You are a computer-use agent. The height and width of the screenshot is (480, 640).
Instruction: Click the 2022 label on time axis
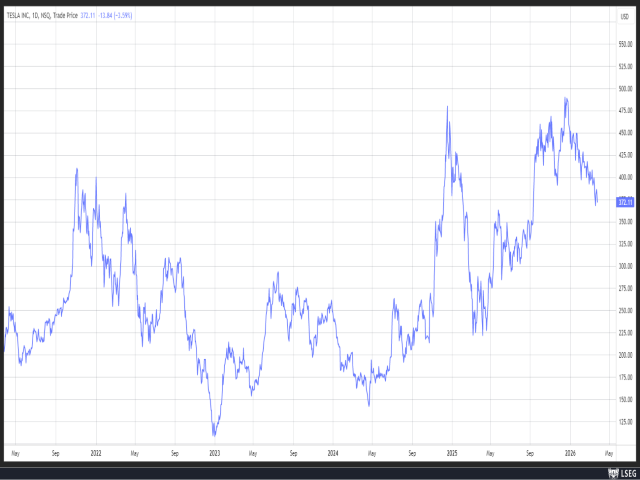click(96, 453)
